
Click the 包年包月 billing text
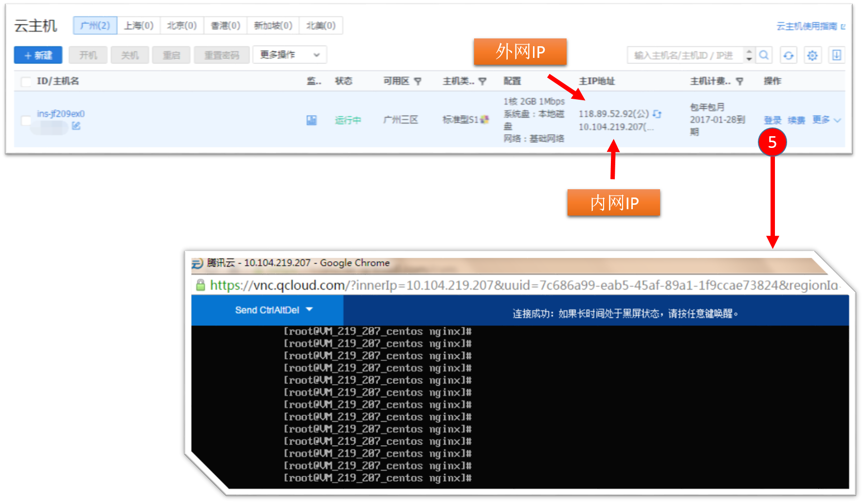tap(707, 107)
